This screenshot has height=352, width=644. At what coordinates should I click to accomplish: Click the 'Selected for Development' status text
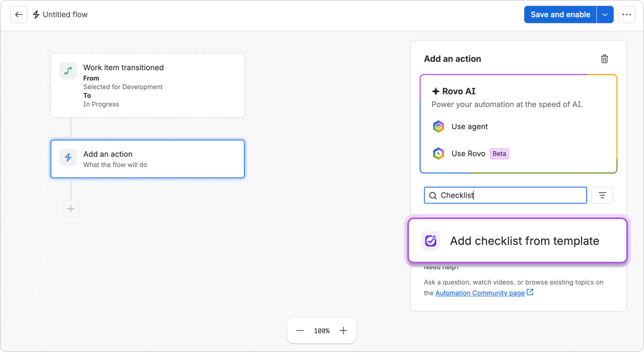click(x=123, y=87)
